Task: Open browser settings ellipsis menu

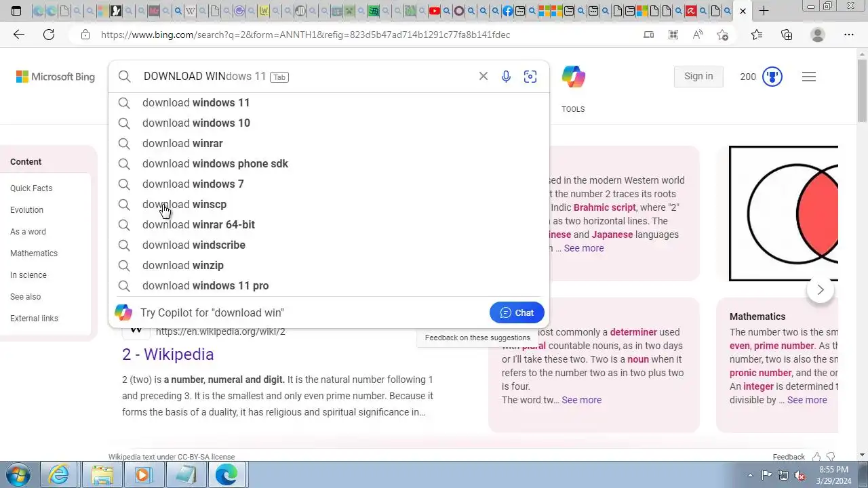Action: click(849, 35)
